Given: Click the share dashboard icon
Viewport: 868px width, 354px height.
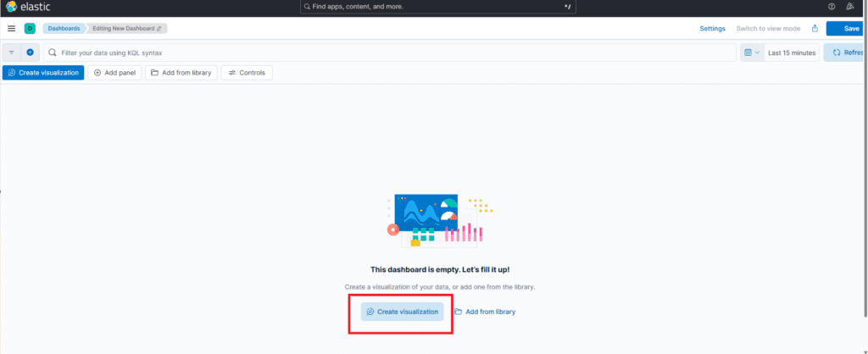Looking at the screenshot, I should [x=815, y=29].
